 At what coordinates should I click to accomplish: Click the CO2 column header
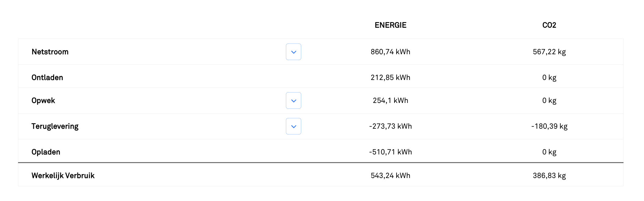pos(549,25)
